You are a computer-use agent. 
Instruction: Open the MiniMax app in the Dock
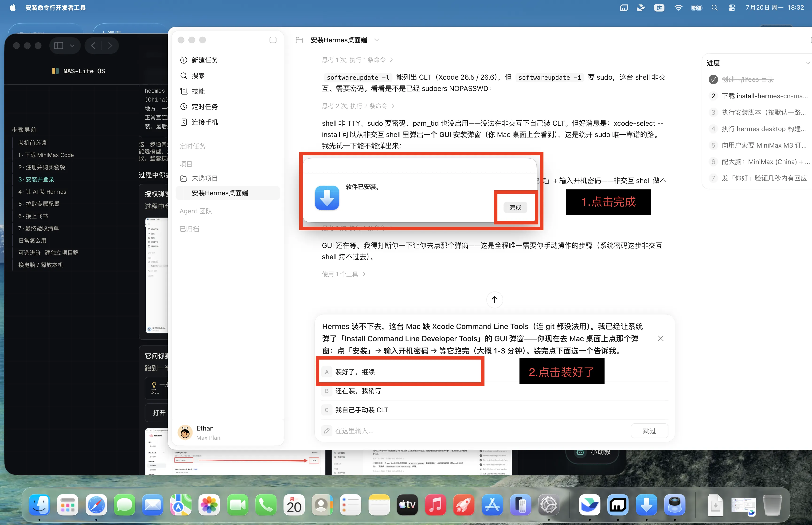pos(618,505)
